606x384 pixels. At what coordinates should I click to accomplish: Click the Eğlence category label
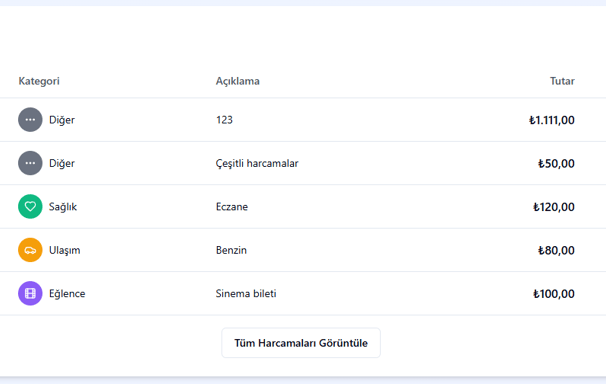(x=67, y=294)
